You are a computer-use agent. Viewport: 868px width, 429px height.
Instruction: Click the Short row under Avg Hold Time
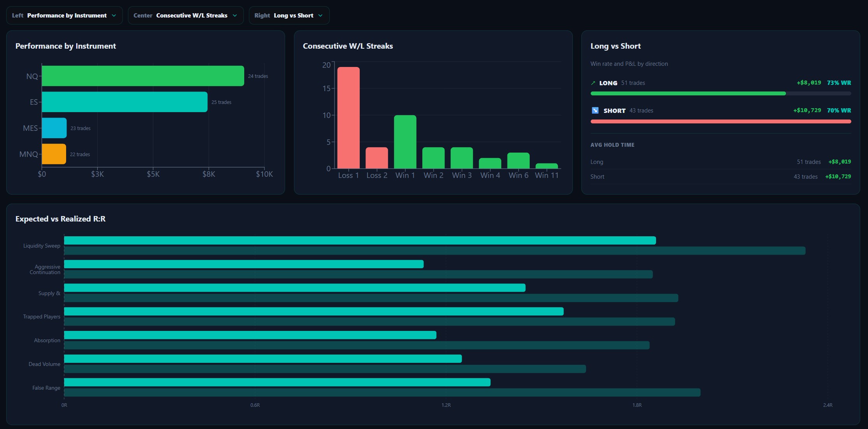pos(721,177)
